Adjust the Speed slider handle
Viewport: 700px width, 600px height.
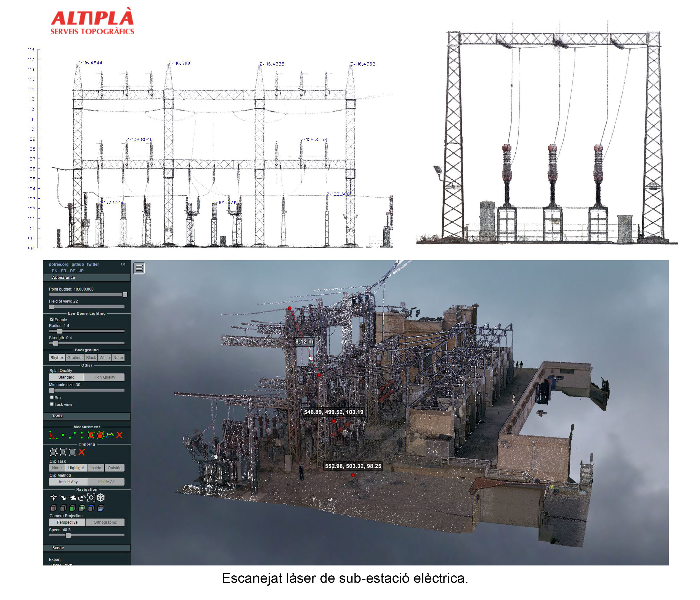(68, 535)
